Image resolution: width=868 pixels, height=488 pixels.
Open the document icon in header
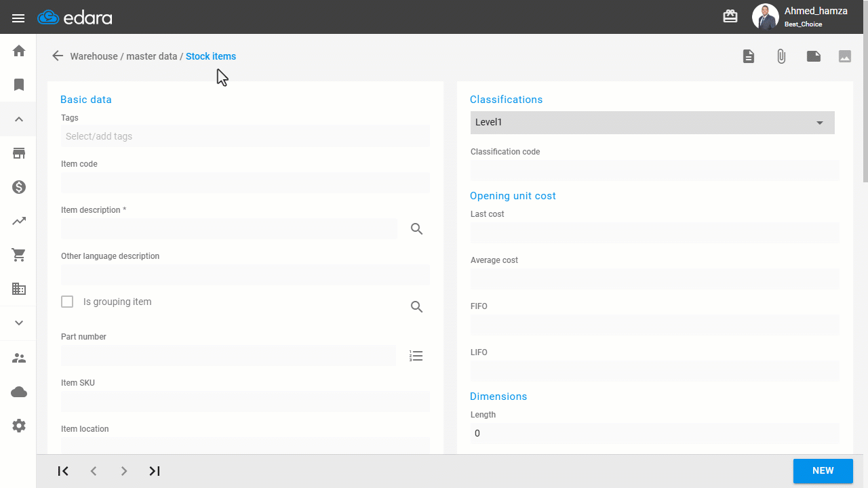pos(749,56)
